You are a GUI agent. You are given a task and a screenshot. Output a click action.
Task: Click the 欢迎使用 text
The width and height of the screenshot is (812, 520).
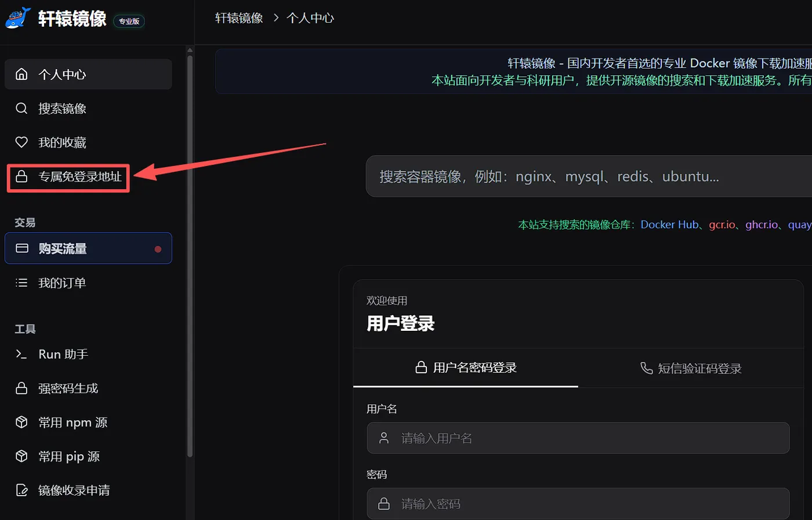tap(387, 301)
